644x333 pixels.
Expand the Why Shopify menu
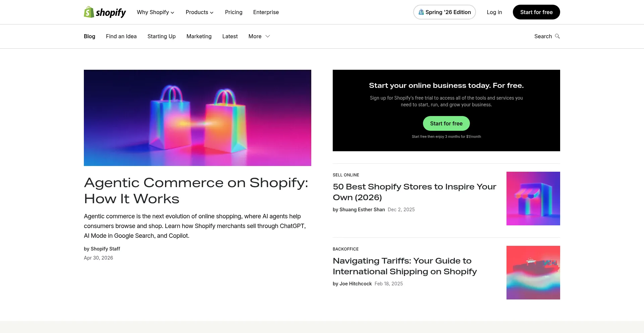(155, 12)
